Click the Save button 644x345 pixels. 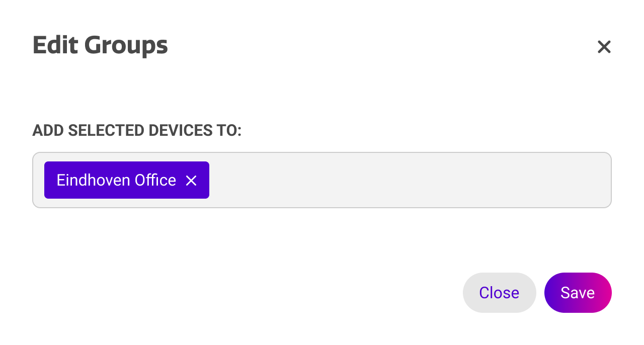578,293
